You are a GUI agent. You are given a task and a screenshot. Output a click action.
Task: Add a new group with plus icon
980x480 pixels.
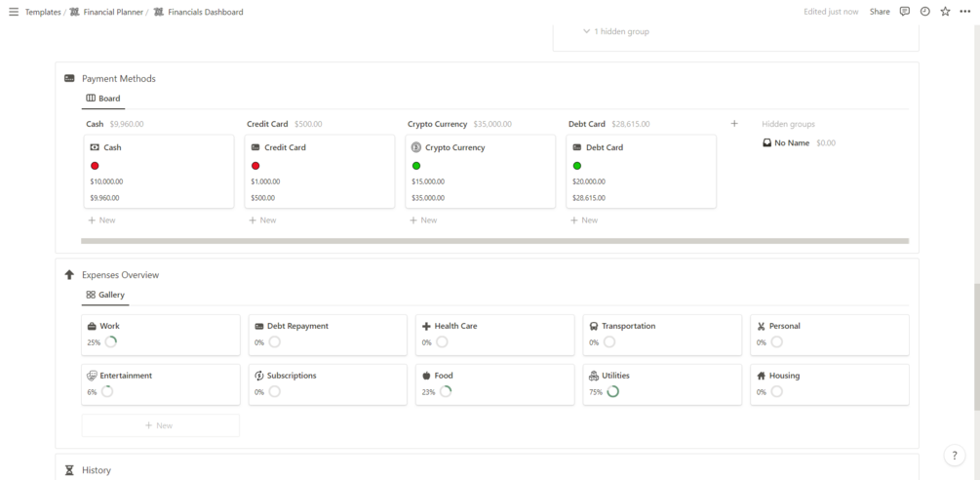734,124
